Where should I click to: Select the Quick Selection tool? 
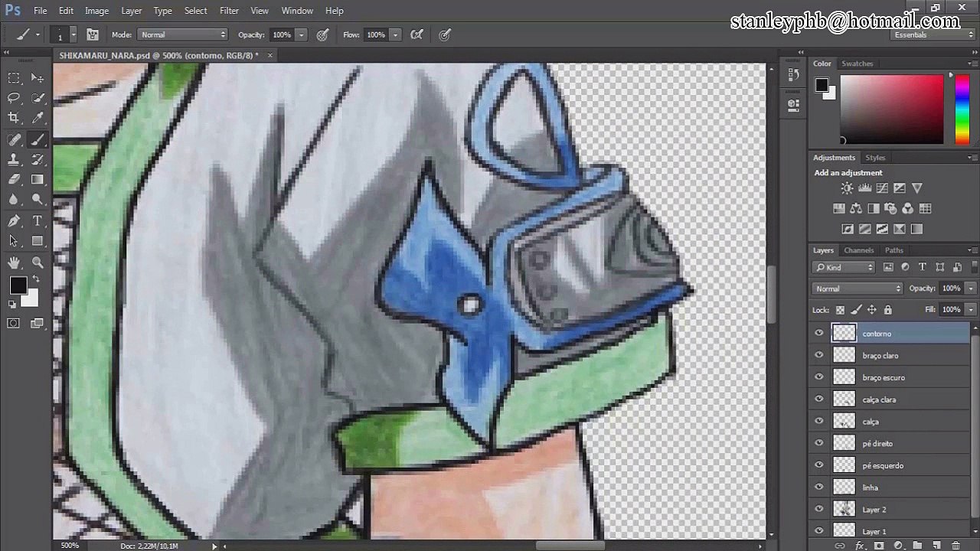pyautogui.click(x=38, y=98)
